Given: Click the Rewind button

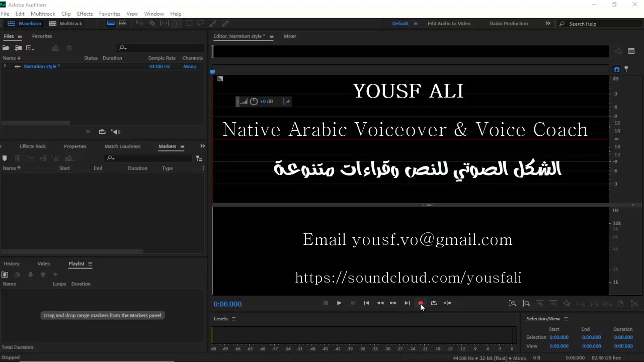Looking at the screenshot, I should point(380,303).
